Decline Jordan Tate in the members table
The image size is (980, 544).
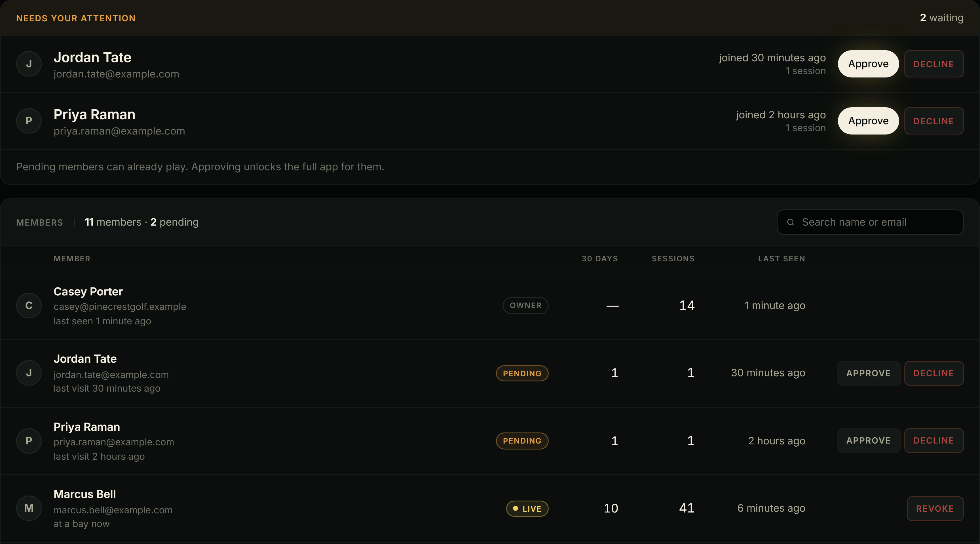(x=933, y=373)
